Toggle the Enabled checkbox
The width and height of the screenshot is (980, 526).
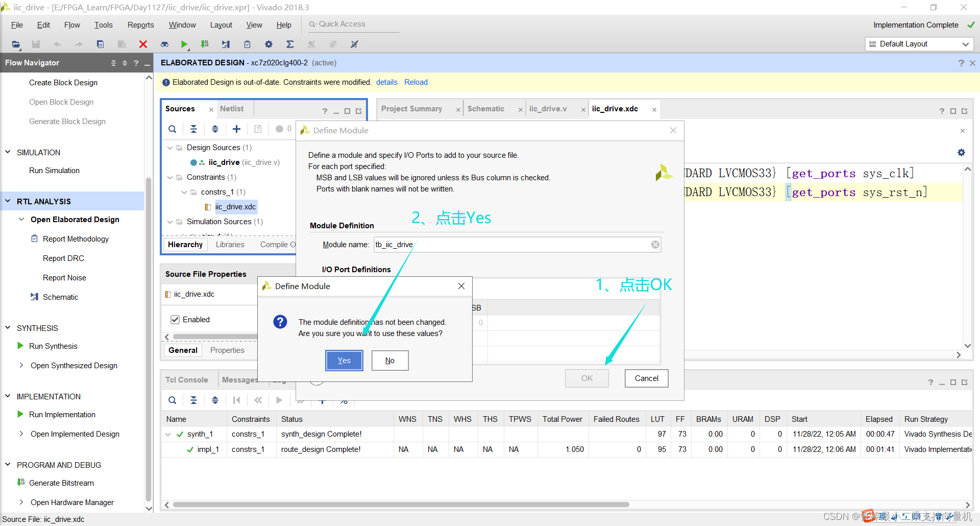175,320
